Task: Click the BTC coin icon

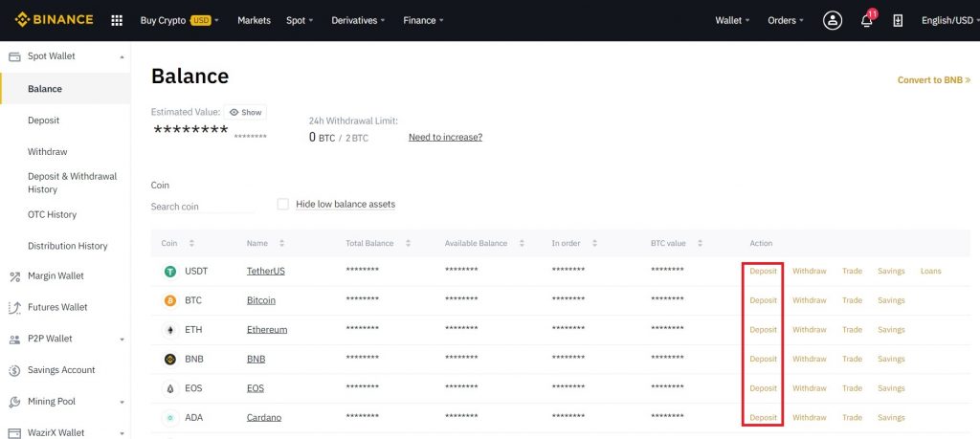Action: point(170,301)
